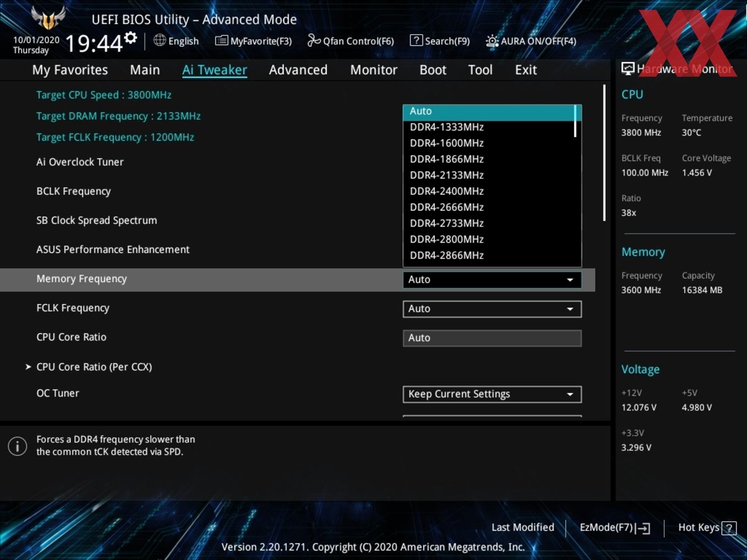Open Qfan Control(F6) fan icon

click(x=314, y=40)
